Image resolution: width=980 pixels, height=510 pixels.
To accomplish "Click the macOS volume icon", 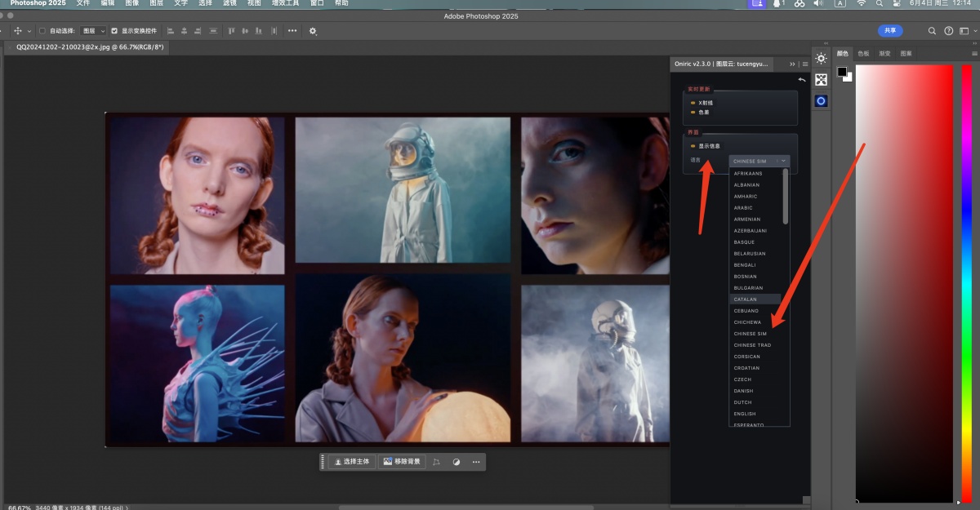I will point(819,3).
